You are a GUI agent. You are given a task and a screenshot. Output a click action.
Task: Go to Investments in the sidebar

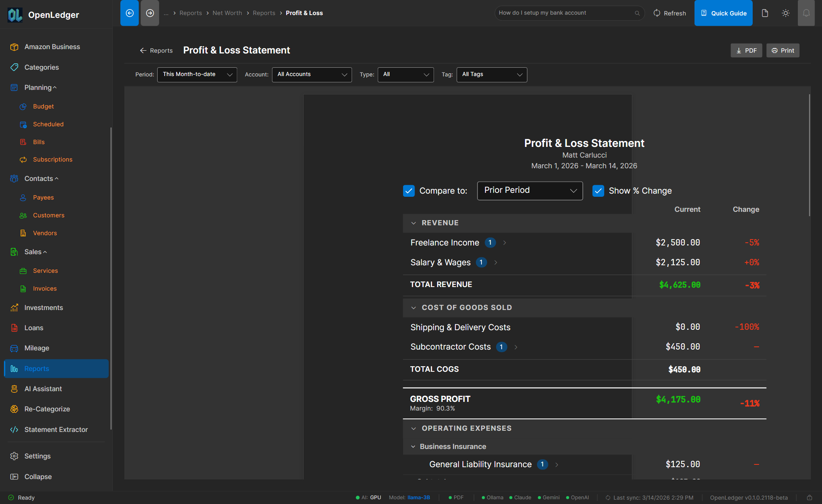(44, 308)
